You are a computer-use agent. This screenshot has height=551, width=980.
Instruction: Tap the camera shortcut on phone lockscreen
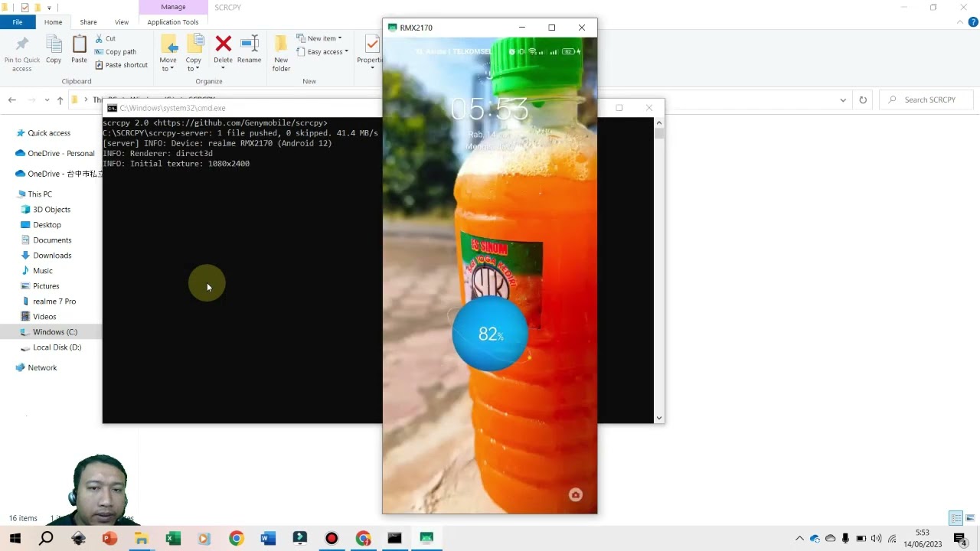coord(576,495)
